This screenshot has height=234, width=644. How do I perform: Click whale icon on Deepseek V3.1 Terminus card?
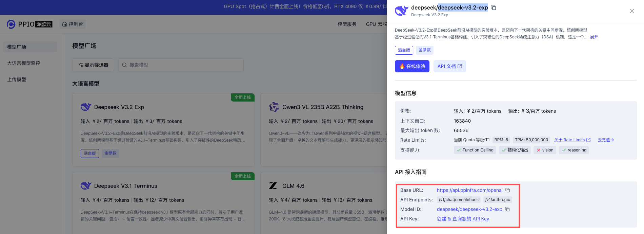tap(86, 186)
